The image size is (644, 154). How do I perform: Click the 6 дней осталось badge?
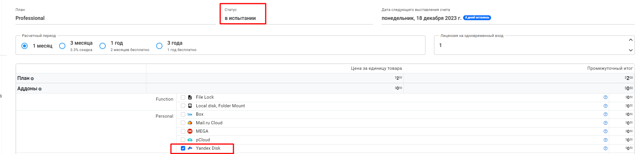tap(477, 18)
